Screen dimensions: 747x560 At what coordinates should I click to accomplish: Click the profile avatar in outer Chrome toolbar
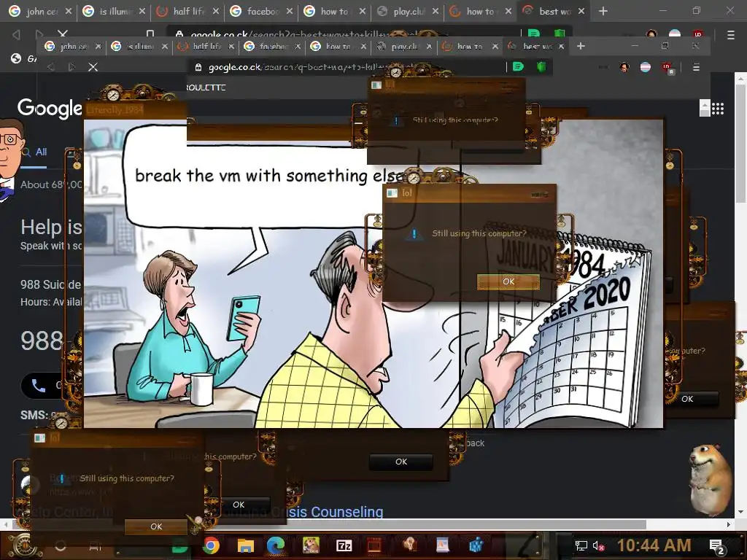pos(651,34)
